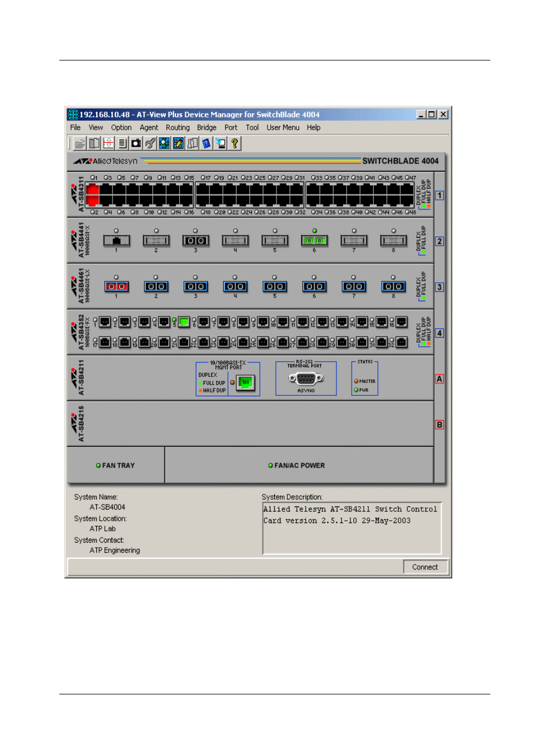Click the SWITCHBLADE 4004 title text
Image resolution: width=534 pixels, height=756 pixels.
(401, 161)
